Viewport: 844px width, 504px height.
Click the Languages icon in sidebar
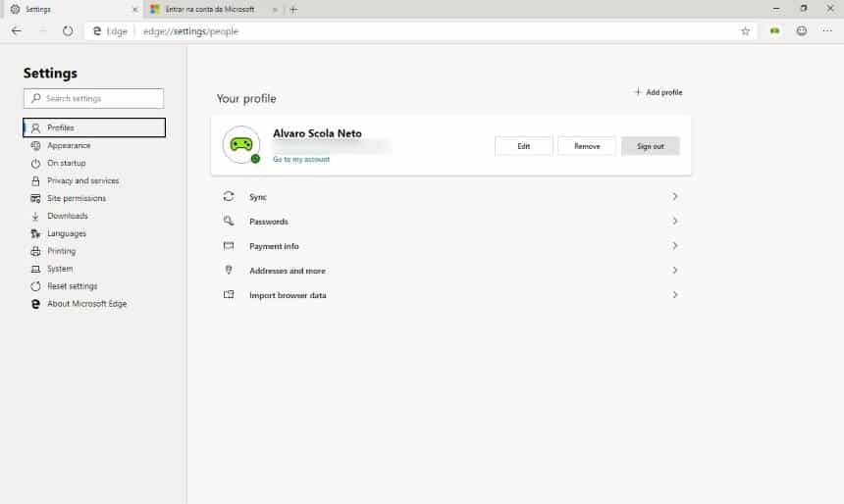[35, 233]
